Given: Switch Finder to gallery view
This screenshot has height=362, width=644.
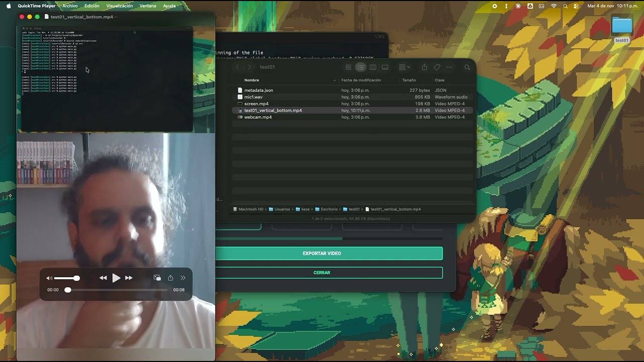Looking at the screenshot, I should [x=385, y=67].
